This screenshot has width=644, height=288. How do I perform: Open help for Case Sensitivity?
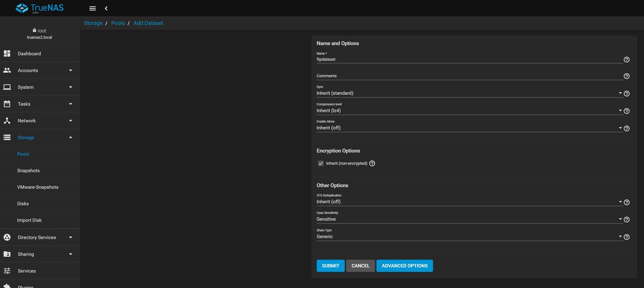point(627,219)
